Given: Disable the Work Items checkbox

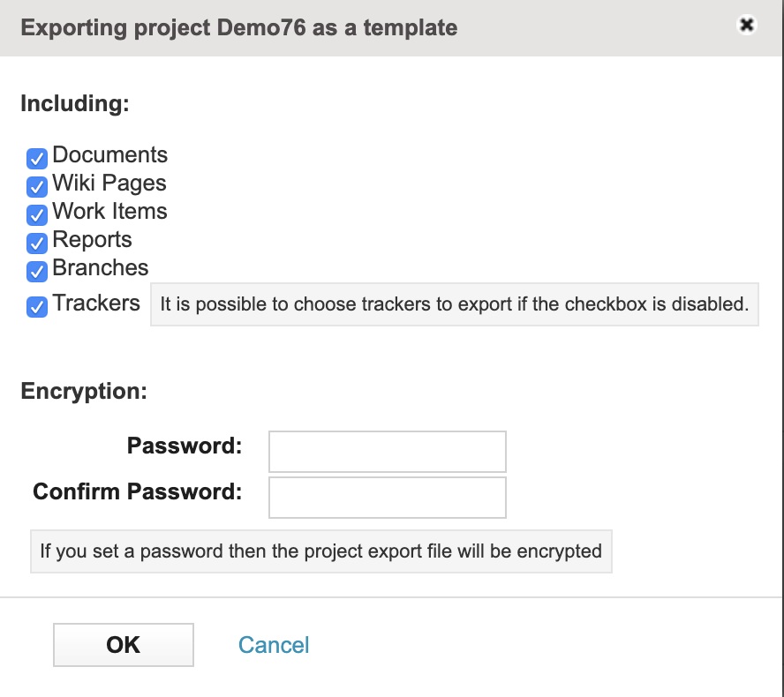Looking at the screenshot, I should point(37,215).
